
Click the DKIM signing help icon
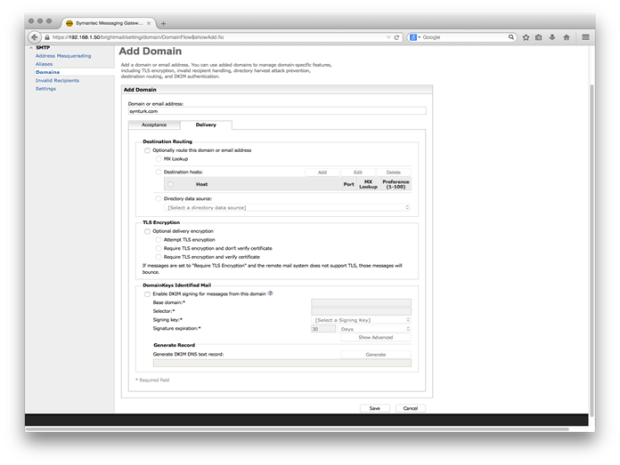pyautogui.click(x=270, y=294)
